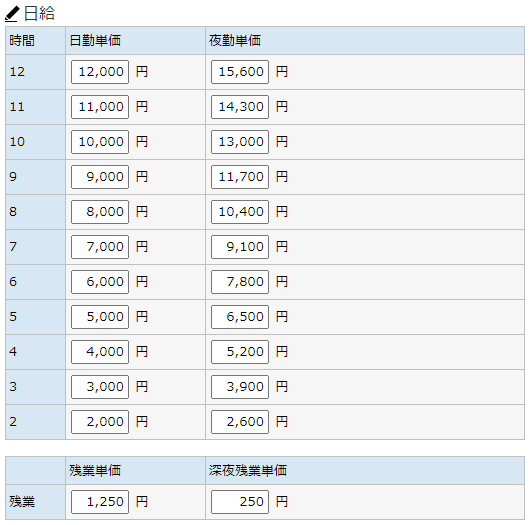Focus the 残業単価 field showing 1,250
Viewport: 531px width, 525px height.
click(100, 502)
